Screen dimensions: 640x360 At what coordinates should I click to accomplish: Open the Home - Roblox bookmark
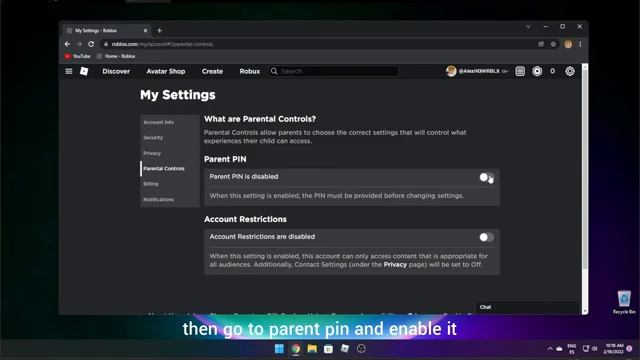tap(116, 56)
